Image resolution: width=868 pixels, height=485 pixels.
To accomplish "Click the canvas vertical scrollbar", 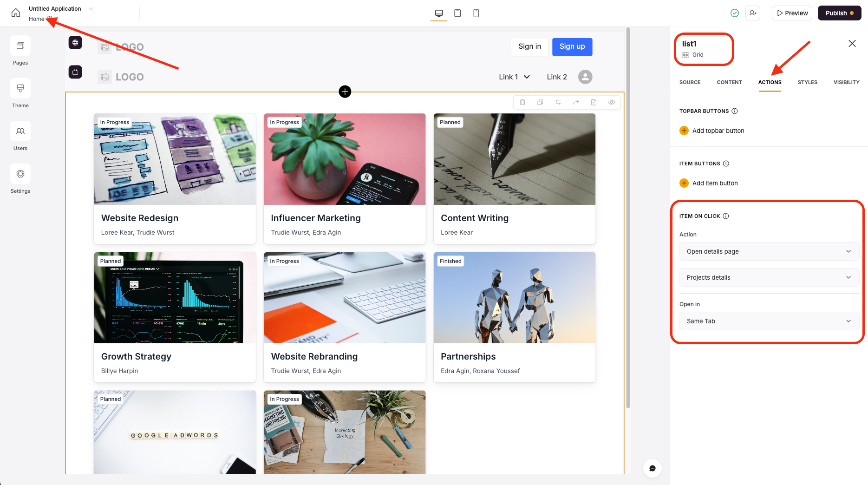I will (x=628, y=218).
